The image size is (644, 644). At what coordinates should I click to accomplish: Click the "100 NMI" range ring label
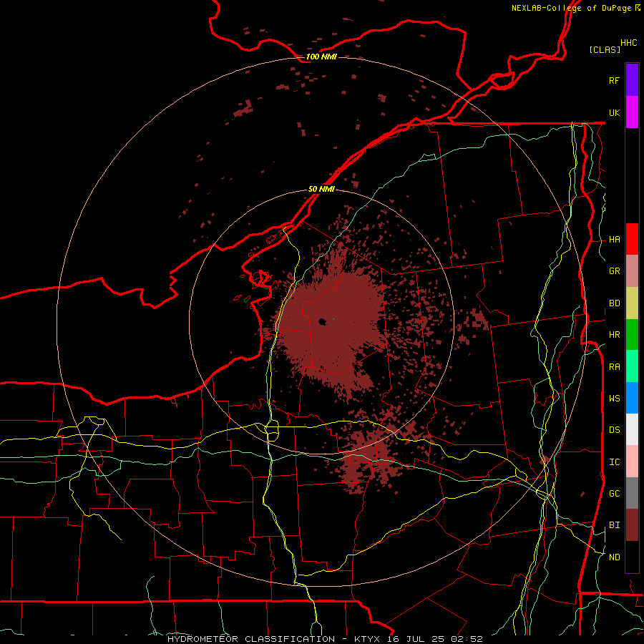tap(321, 57)
